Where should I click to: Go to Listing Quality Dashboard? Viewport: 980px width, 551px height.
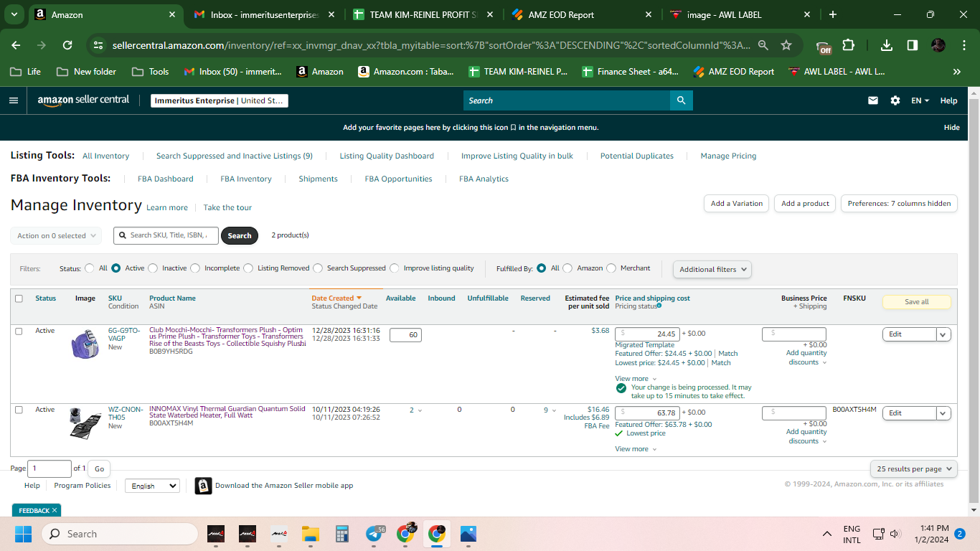pos(387,156)
